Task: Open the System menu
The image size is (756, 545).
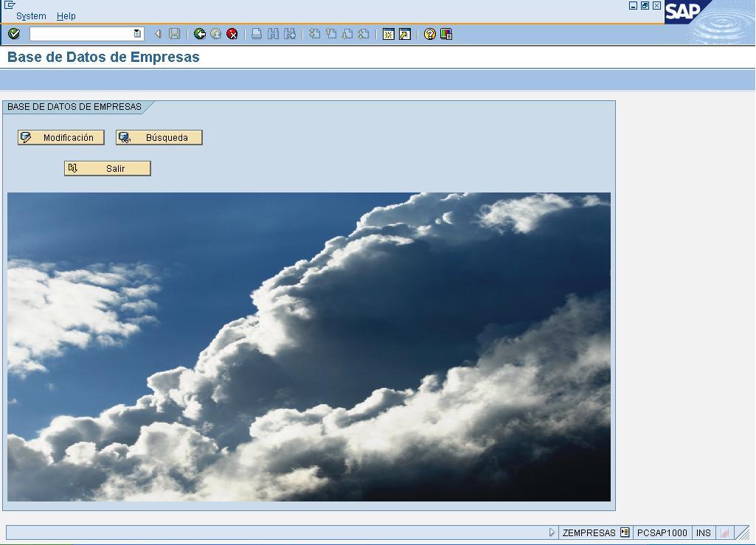Action: tap(31, 16)
